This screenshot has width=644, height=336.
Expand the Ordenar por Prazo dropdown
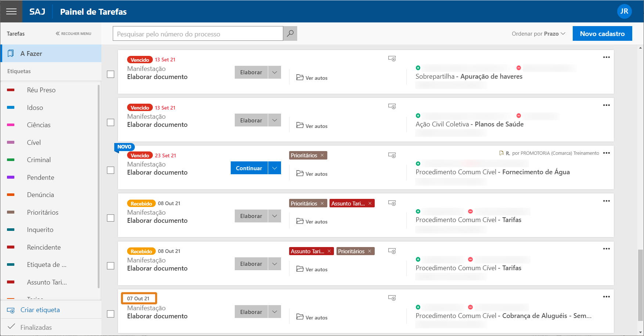(x=538, y=33)
